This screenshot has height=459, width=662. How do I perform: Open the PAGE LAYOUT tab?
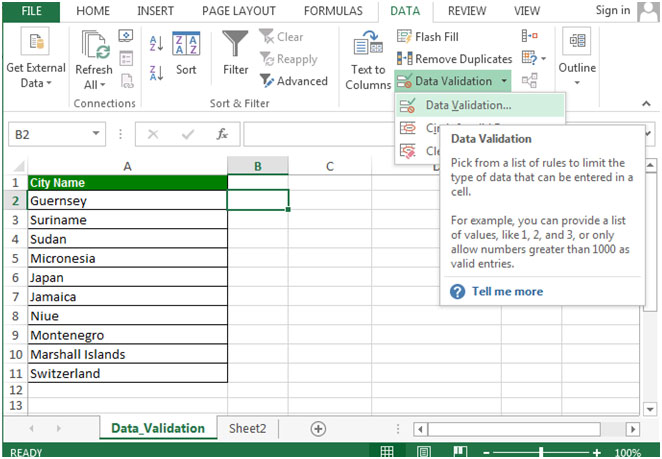[239, 11]
